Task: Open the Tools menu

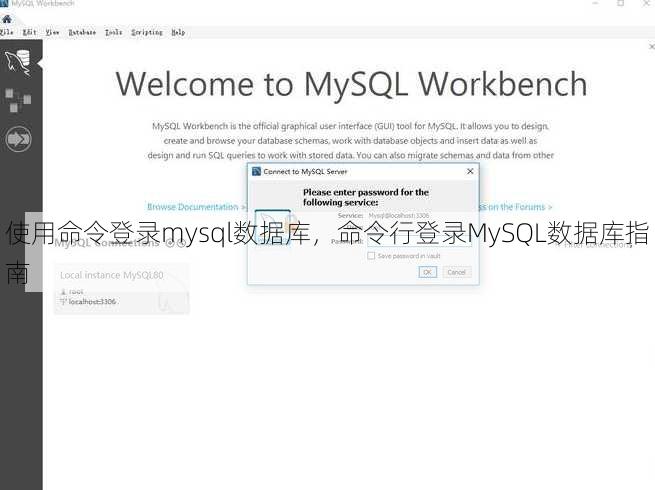Action: pos(113,32)
